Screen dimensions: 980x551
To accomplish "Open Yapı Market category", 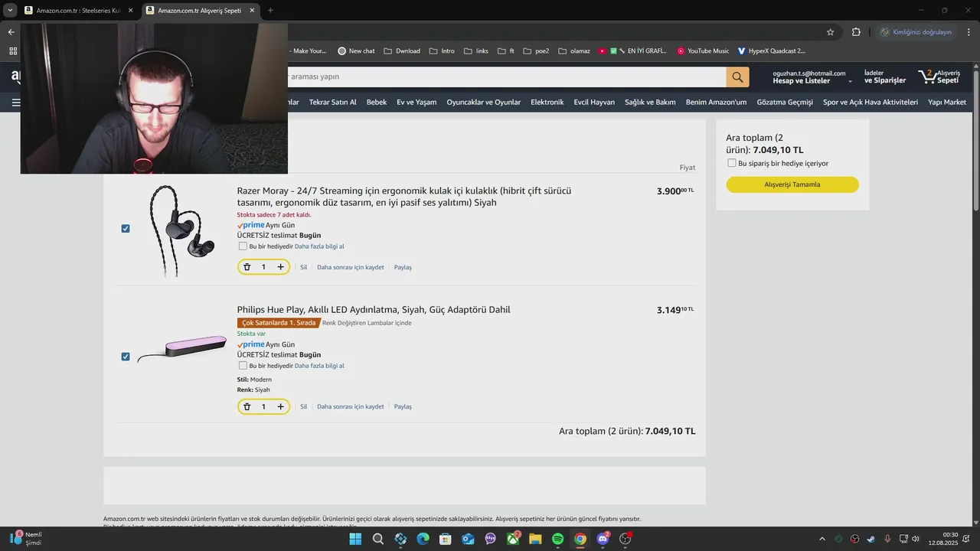I will click(x=947, y=102).
